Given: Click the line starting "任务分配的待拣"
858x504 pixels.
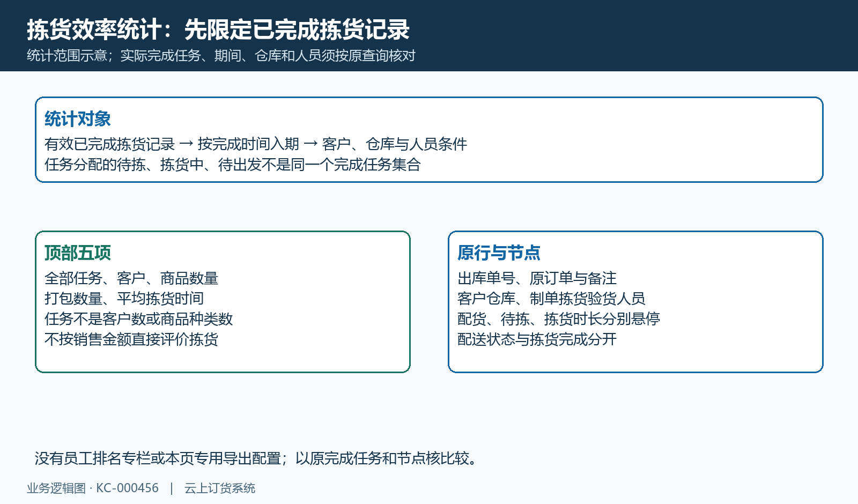Looking at the screenshot, I should coord(233,165).
